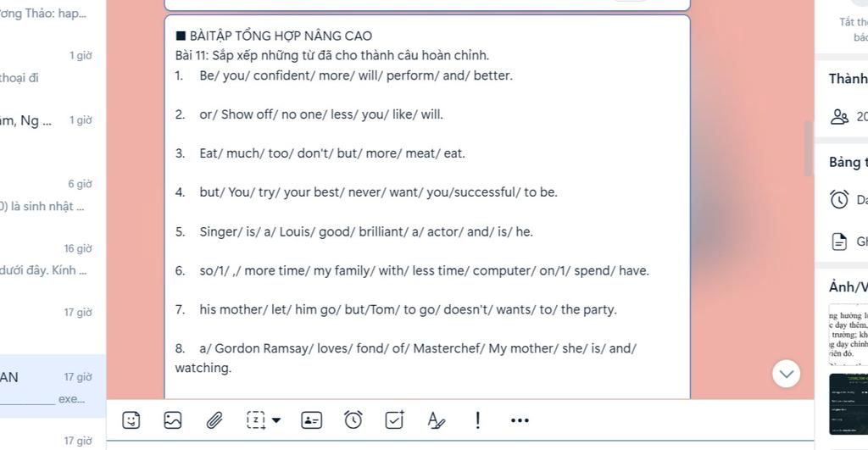This screenshot has height=450, width=868.
Task: Open the text formatting icon
Action: pyautogui.click(x=437, y=420)
